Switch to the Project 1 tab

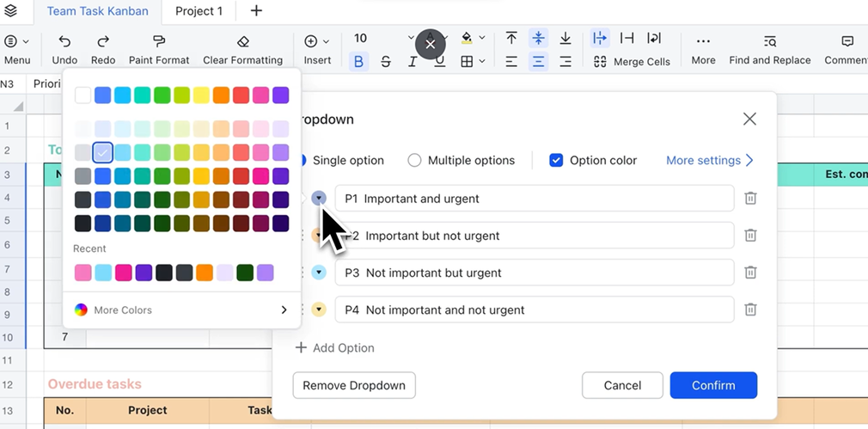(x=199, y=11)
